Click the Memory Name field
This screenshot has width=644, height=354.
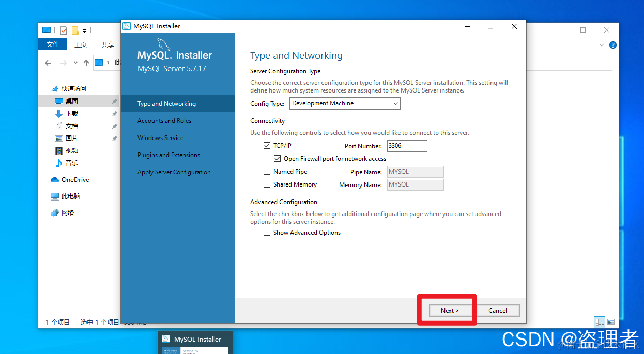(416, 184)
